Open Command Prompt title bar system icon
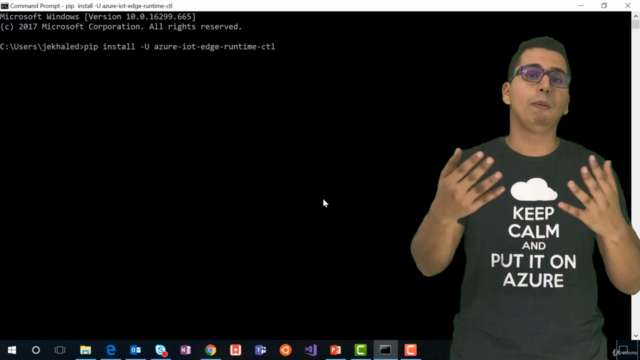 click(x=4, y=6)
